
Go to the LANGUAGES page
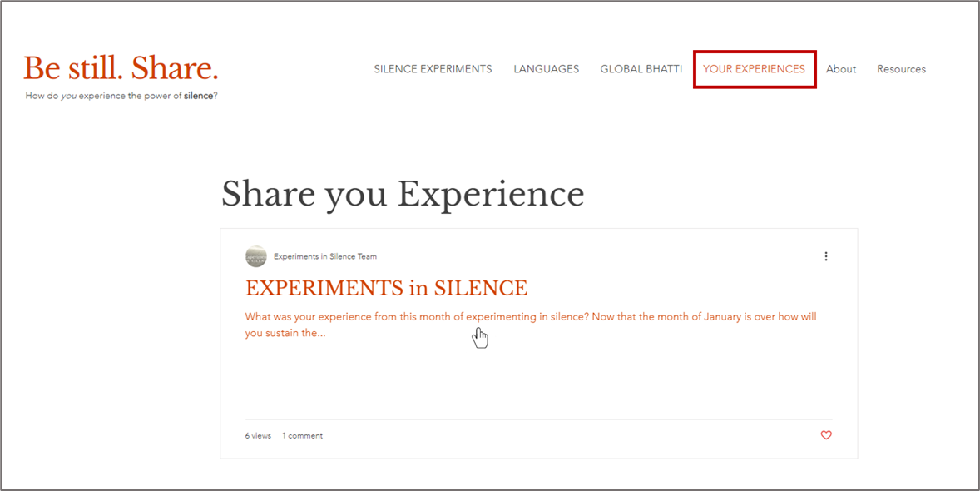546,69
